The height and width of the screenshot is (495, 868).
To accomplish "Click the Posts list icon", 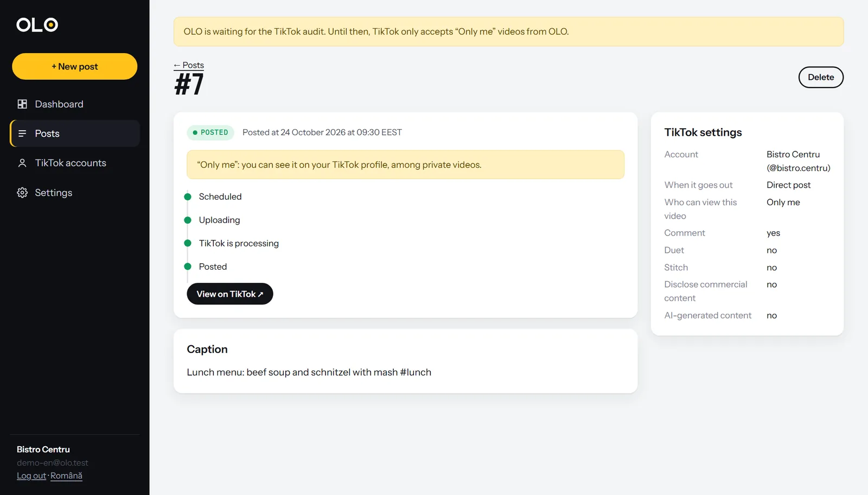I will click(22, 134).
